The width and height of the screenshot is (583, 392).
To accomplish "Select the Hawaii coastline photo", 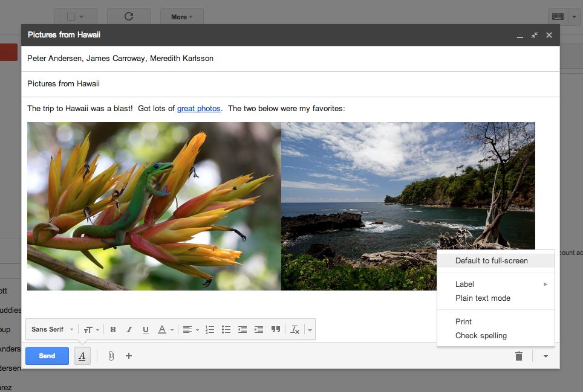I will pyautogui.click(x=408, y=206).
